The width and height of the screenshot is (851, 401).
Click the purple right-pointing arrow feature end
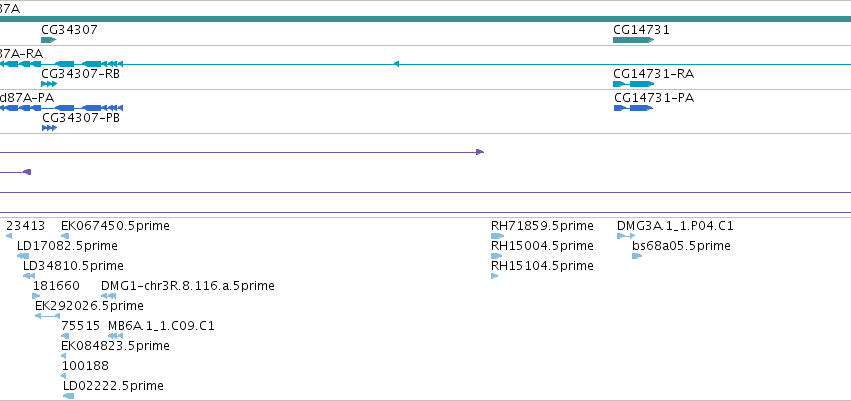click(x=480, y=152)
